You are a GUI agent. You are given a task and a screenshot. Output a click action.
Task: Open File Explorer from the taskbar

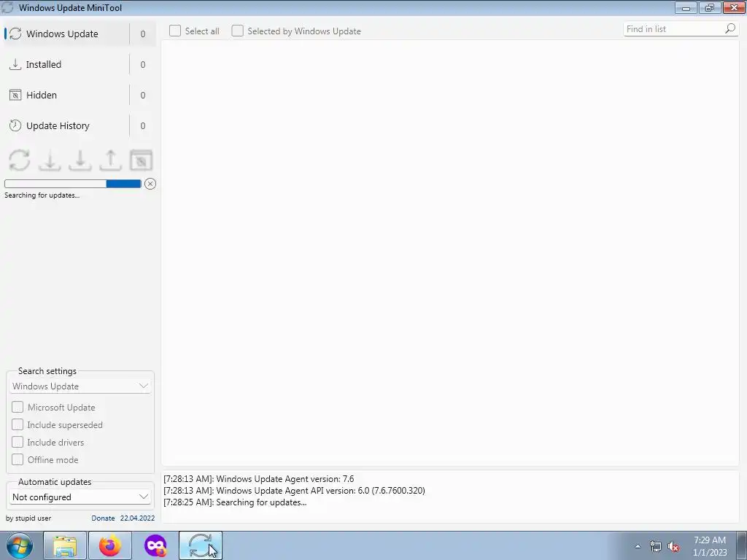click(x=65, y=545)
